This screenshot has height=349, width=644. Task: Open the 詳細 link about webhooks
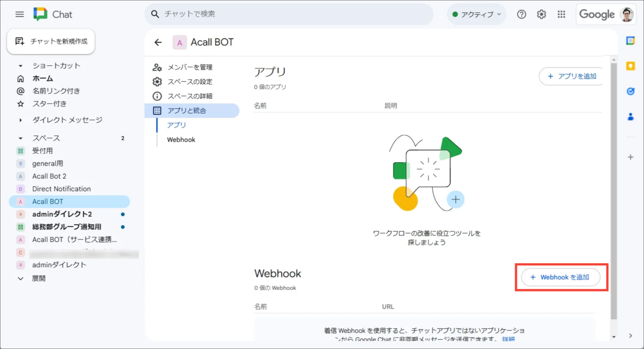tap(508, 339)
